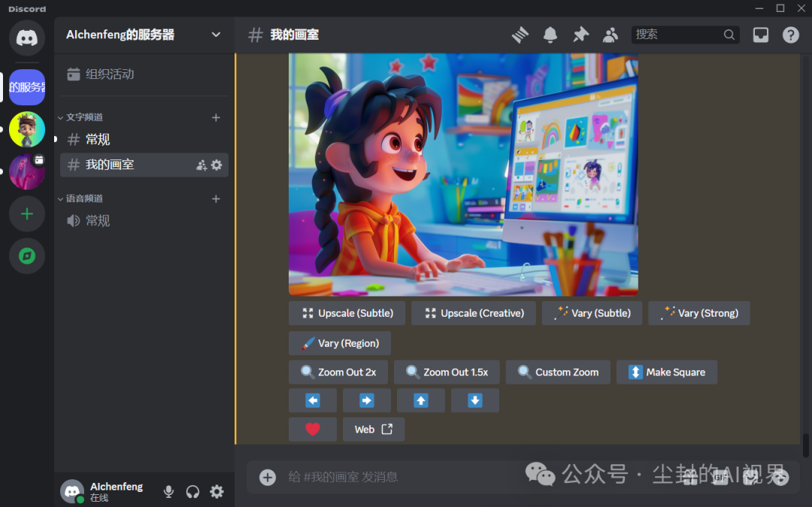Screen dimensions: 812x507
Task: Pan image left with left arrow
Action: pos(313,400)
